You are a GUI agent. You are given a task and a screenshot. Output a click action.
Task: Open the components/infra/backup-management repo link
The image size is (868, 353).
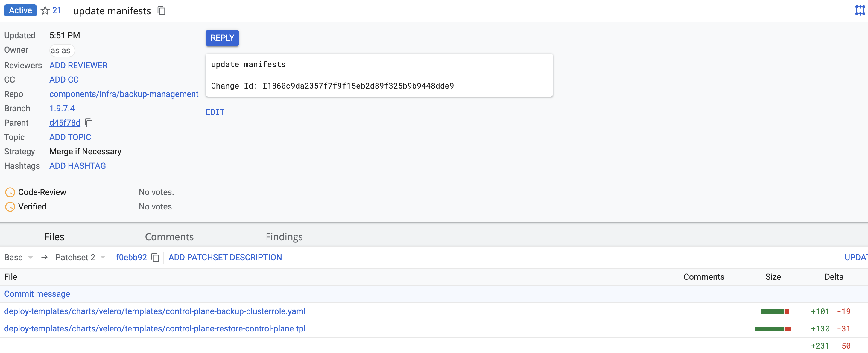124,94
